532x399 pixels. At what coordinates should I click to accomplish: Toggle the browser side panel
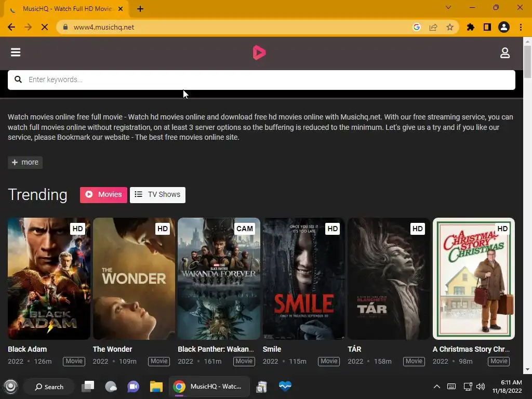pos(487,27)
